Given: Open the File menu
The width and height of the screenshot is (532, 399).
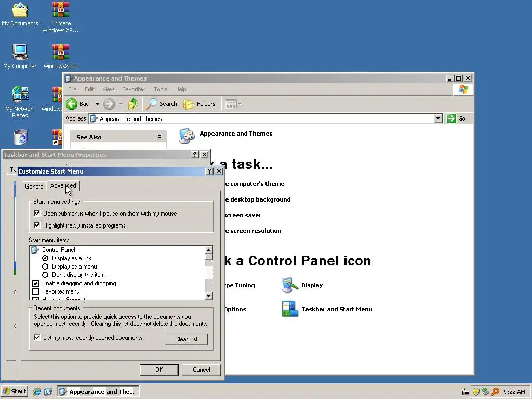Looking at the screenshot, I should (x=72, y=89).
